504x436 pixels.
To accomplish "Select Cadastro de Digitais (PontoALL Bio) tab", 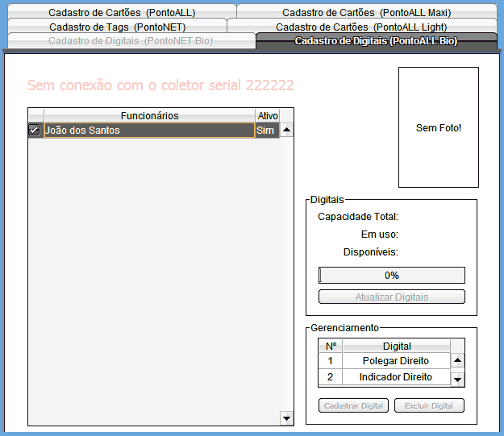I will 376,40.
